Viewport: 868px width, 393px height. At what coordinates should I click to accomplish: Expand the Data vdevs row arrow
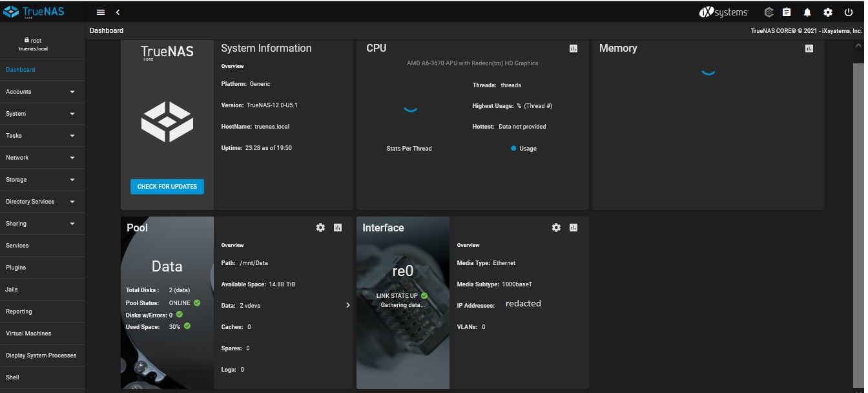(x=348, y=305)
